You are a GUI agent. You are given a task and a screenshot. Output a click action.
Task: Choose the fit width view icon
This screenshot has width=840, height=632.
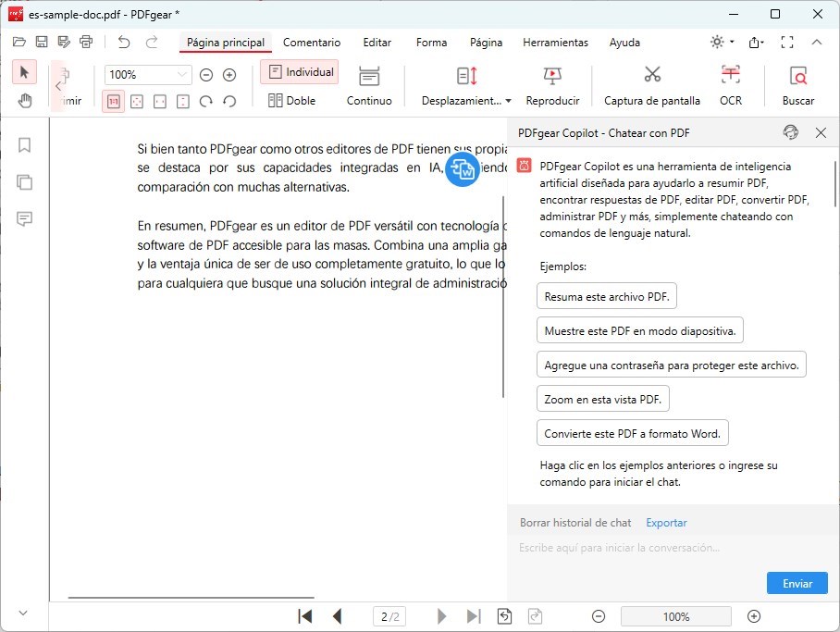point(160,101)
